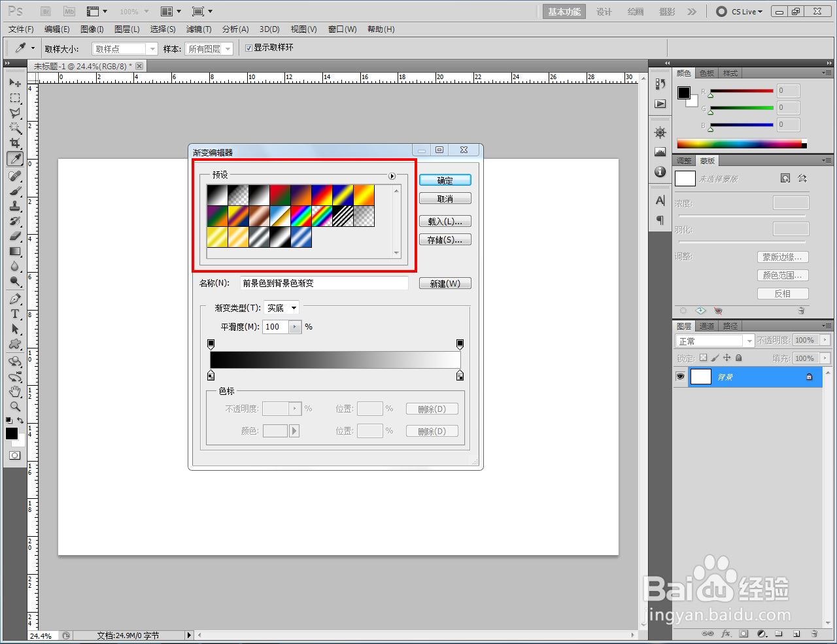837x644 pixels.
Task: Open 渐变类型 实底 dropdown
Action: pyautogui.click(x=281, y=308)
